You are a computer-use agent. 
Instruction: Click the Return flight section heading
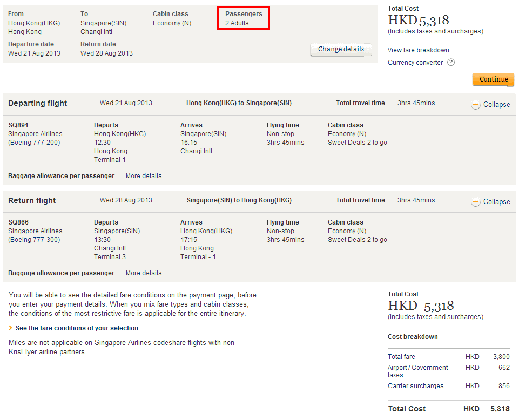[x=32, y=201]
